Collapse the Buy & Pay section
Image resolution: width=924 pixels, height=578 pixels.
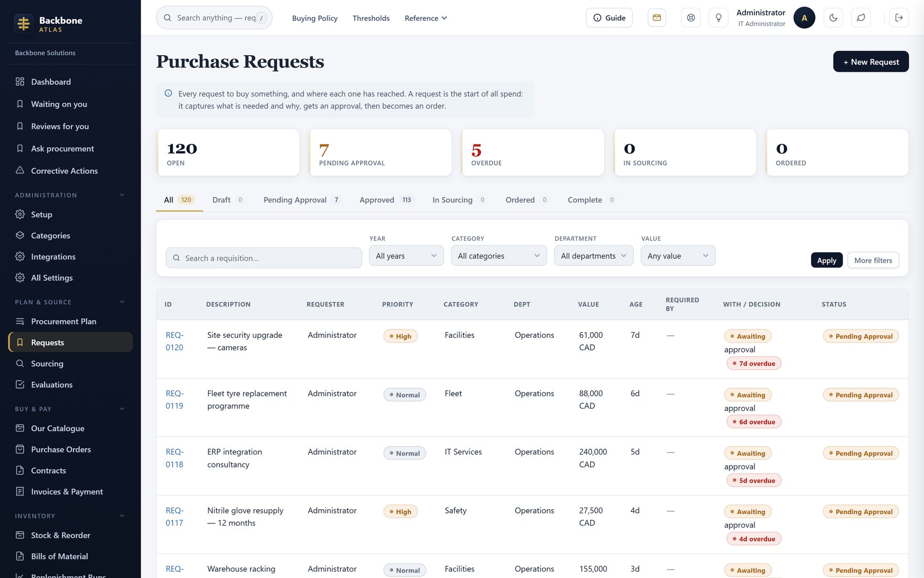point(122,409)
